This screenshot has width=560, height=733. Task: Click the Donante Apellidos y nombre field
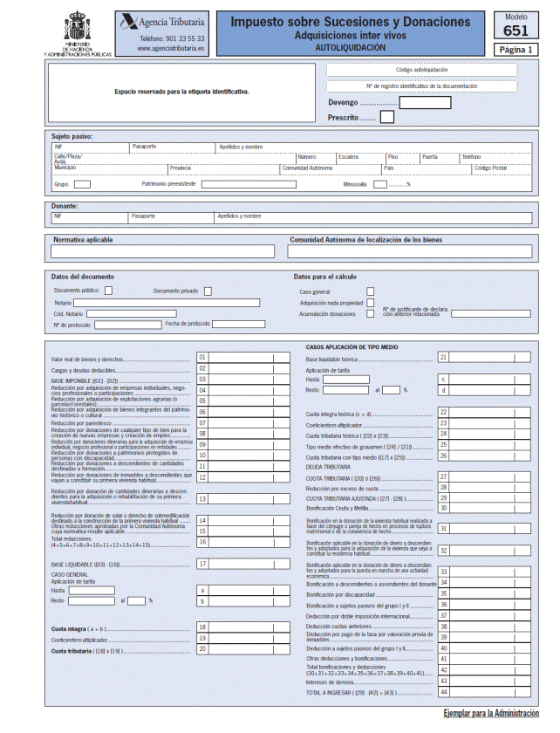tap(373, 218)
